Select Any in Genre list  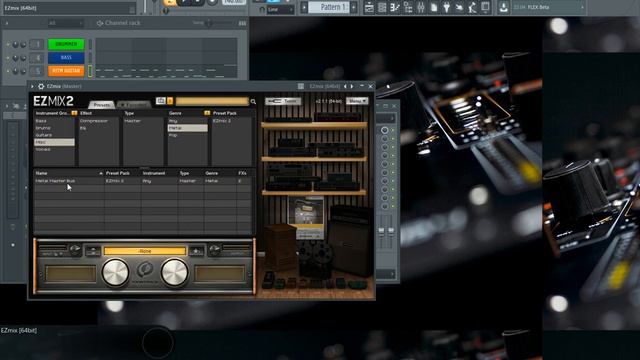[187, 121]
